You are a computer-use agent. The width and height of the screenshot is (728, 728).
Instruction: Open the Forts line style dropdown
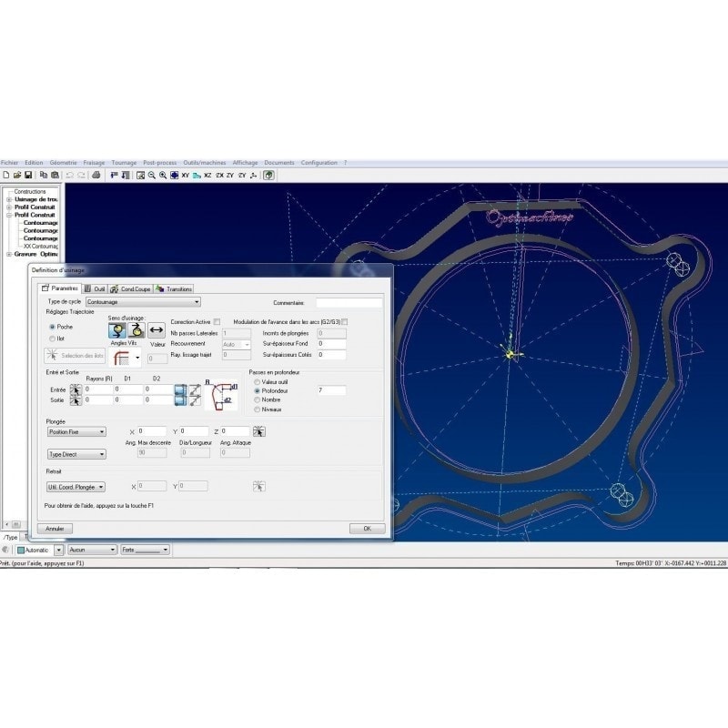tap(146, 550)
